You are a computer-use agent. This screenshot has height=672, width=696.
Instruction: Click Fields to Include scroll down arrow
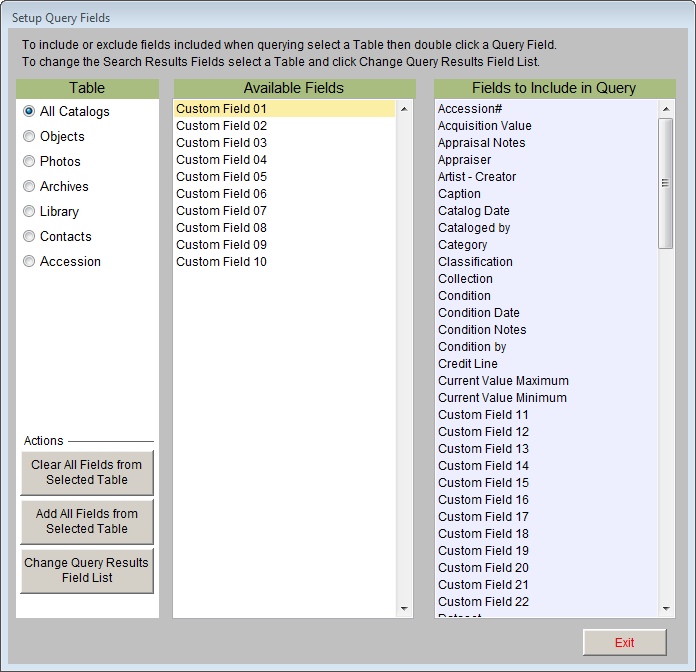[666, 609]
